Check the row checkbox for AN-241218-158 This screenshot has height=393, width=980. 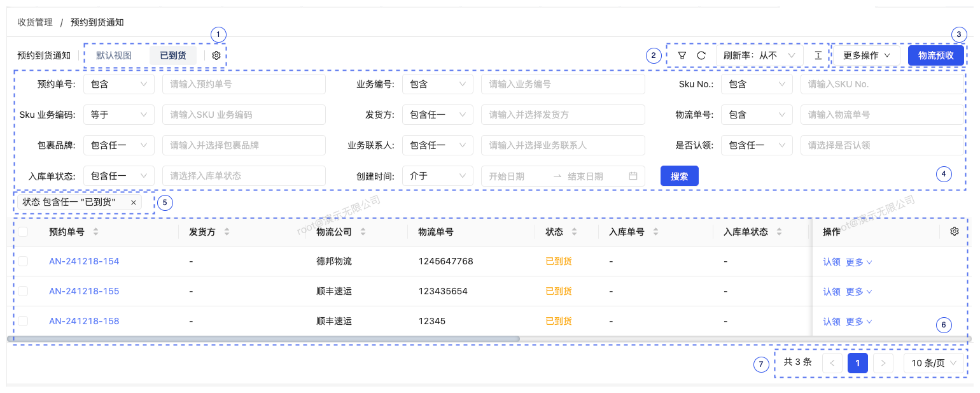(24, 321)
